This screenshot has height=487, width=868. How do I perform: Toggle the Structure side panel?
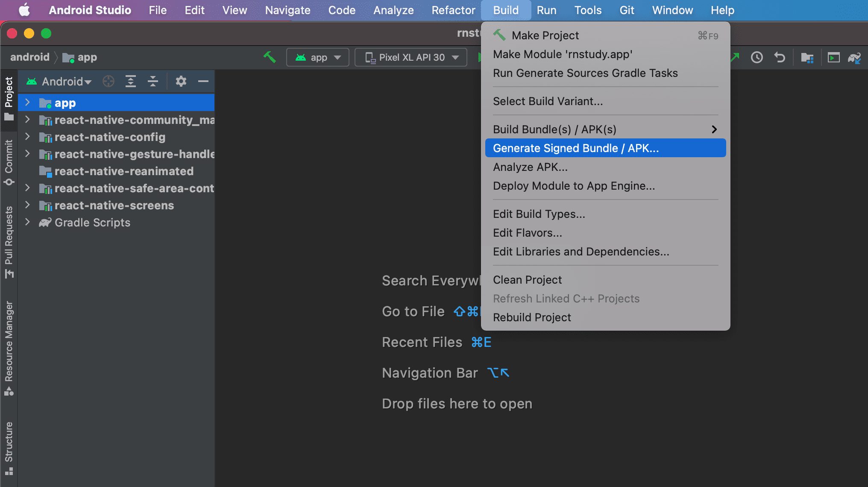(9, 448)
